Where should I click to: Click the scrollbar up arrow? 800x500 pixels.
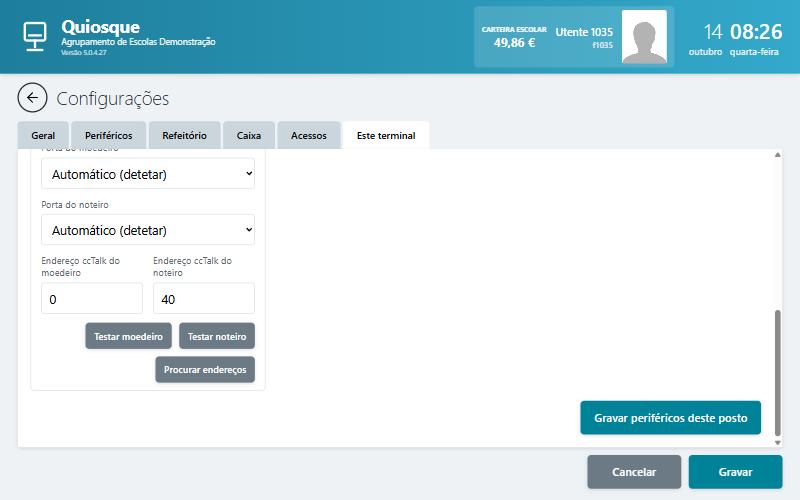pos(778,155)
